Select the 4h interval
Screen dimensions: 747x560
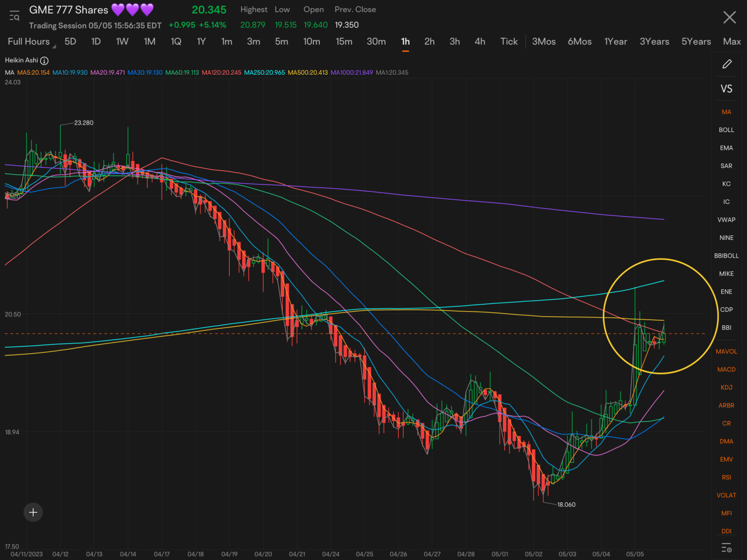coord(480,42)
